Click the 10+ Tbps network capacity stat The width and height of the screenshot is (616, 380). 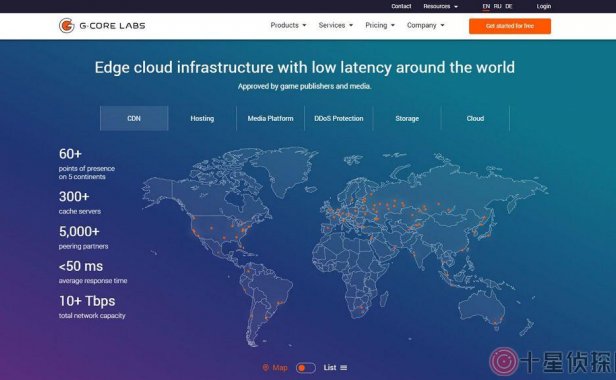click(x=92, y=307)
